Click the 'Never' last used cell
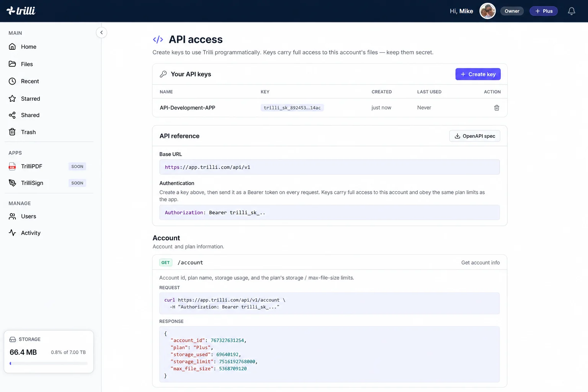588x392 pixels. (424, 108)
